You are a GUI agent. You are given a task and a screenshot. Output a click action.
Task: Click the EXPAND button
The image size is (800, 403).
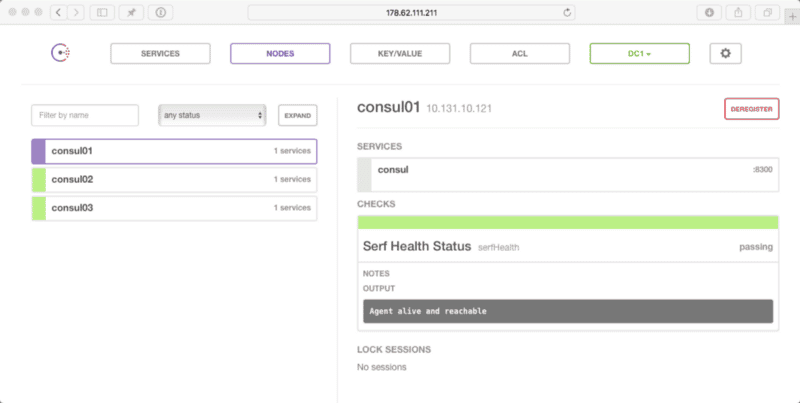point(298,115)
